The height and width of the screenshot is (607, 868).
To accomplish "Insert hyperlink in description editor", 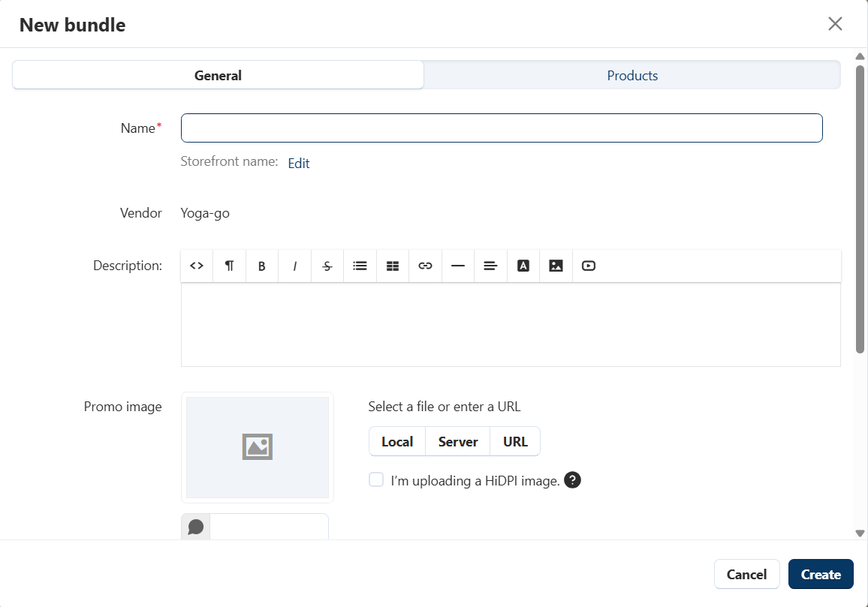I will (x=425, y=266).
